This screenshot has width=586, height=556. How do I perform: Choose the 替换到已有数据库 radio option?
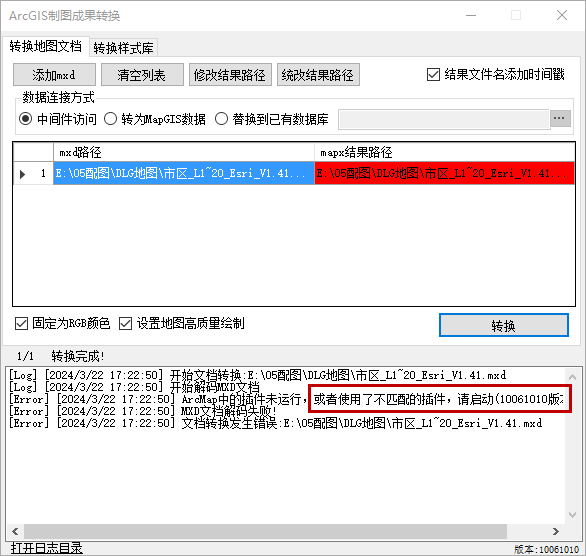pyautogui.click(x=221, y=119)
